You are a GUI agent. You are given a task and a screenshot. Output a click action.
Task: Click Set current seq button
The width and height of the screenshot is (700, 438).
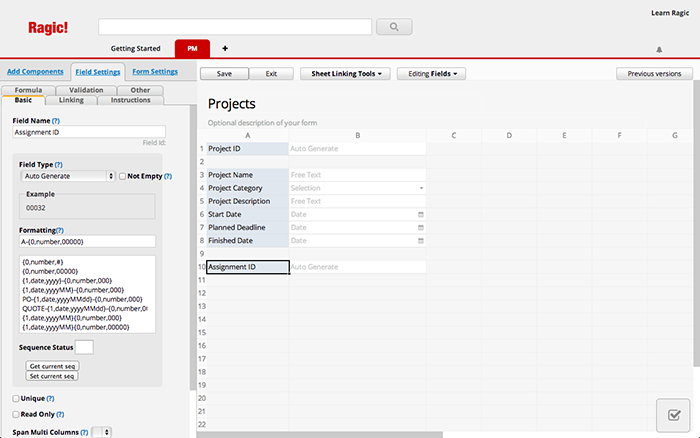coord(52,376)
